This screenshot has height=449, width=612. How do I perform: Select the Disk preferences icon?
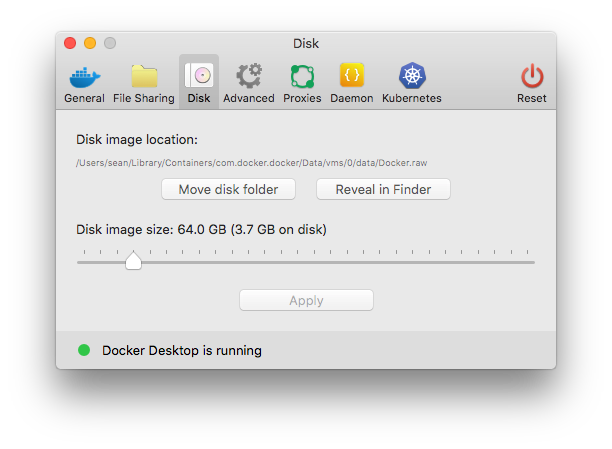pyautogui.click(x=199, y=75)
